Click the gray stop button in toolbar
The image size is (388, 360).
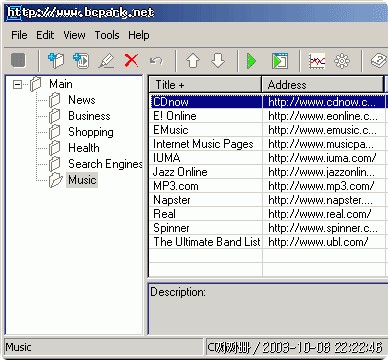(18, 60)
